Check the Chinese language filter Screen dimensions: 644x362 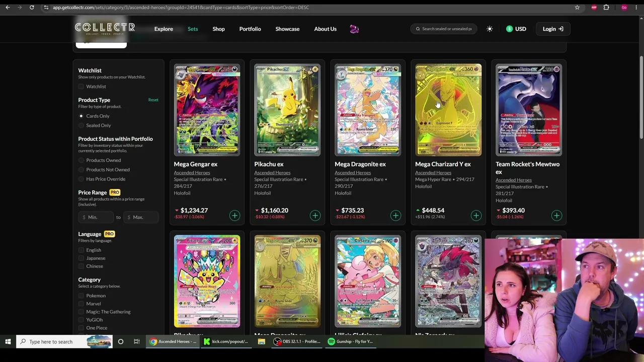tap(81, 266)
